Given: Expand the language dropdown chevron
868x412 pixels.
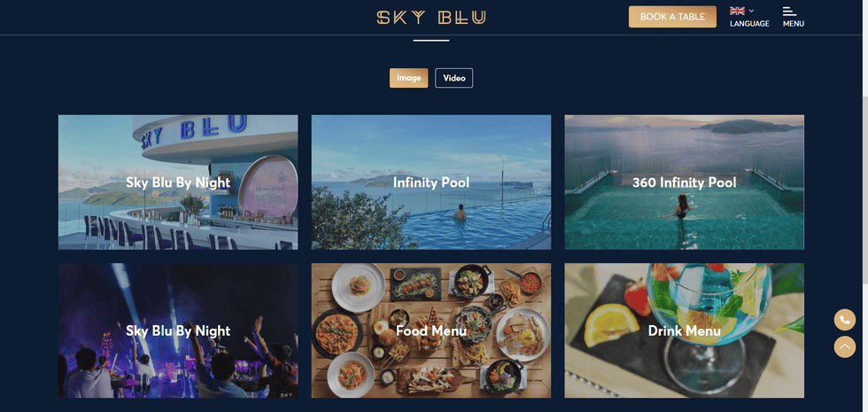Looking at the screenshot, I should tap(751, 11).
